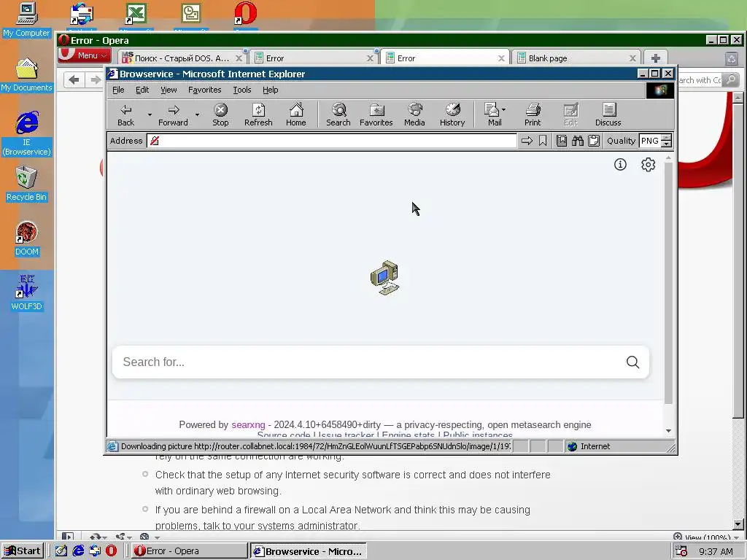Refresh the Browservice page
This screenshot has height=560, width=747.
point(258,114)
